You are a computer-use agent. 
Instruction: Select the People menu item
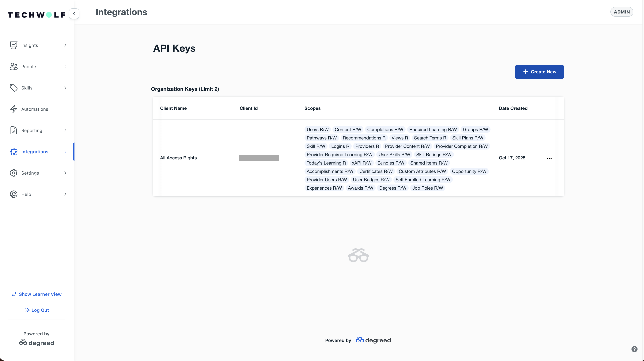[x=28, y=66]
